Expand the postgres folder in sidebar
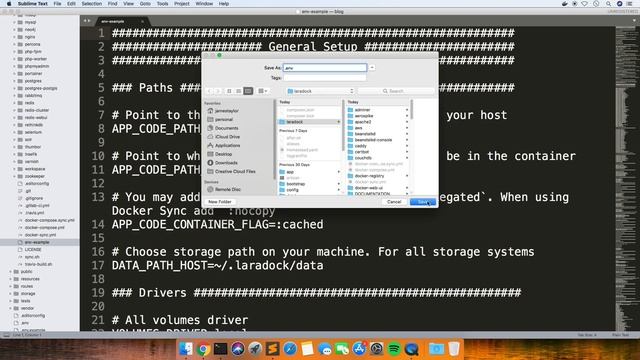640x360 pixels. (x=15, y=81)
